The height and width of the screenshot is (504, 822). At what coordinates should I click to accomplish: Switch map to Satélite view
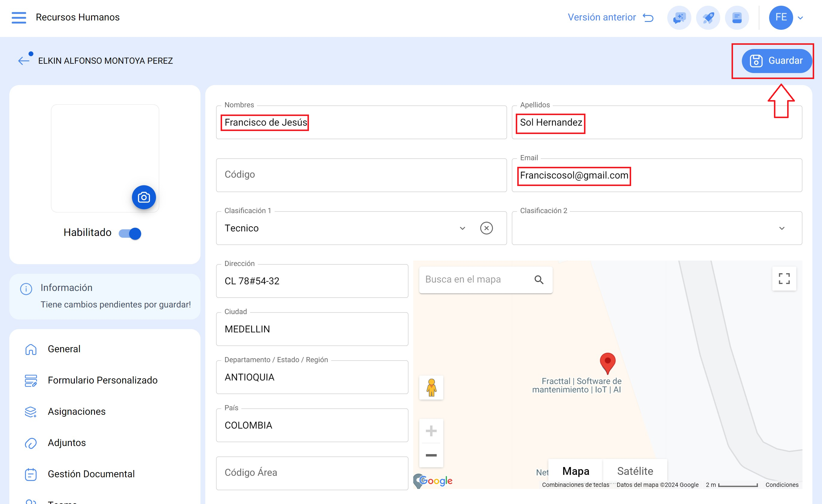point(635,471)
